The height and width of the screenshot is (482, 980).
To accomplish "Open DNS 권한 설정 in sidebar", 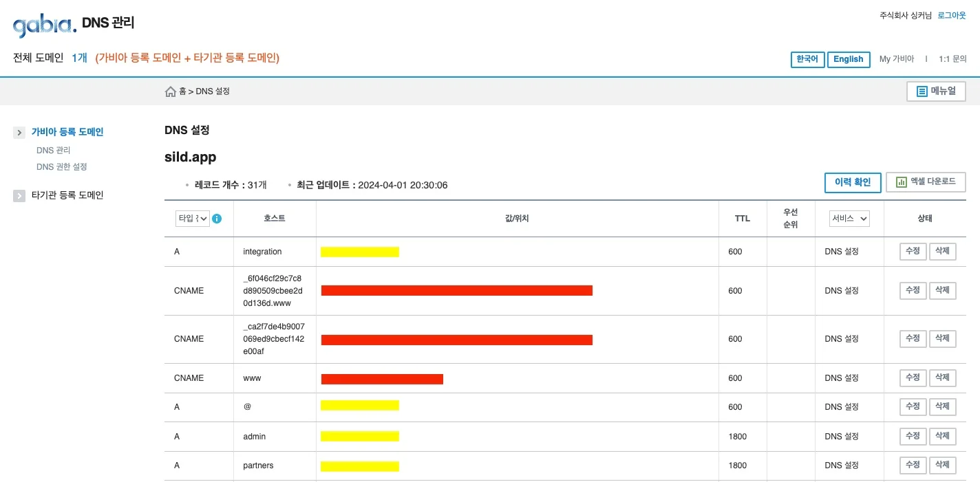I will click(61, 167).
